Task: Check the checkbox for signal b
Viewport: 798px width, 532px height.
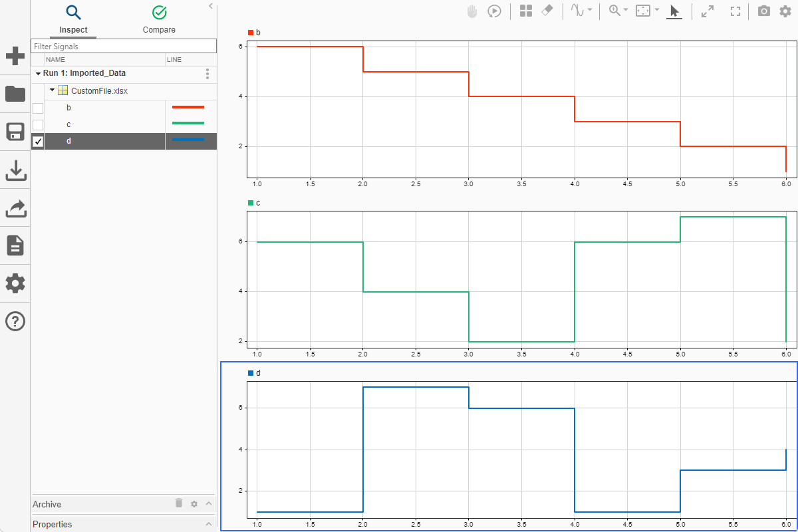Action: [x=38, y=108]
